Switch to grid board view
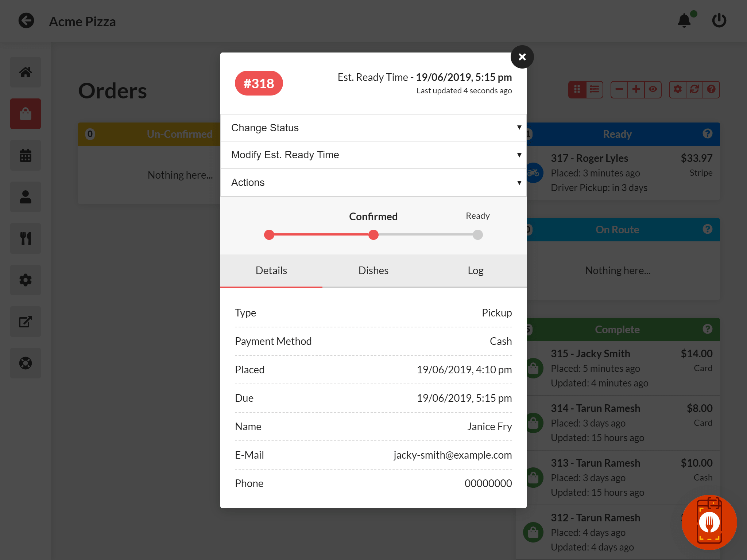The width and height of the screenshot is (747, 560). (x=577, y=89)
